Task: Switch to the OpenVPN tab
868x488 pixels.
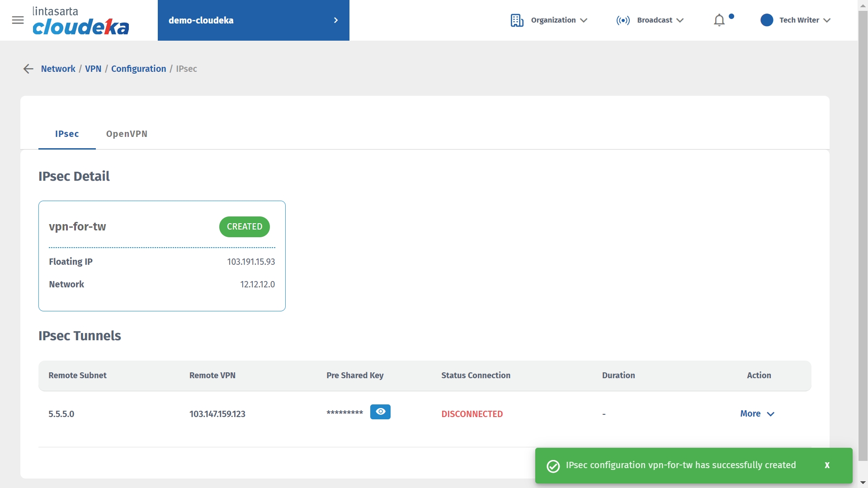Action: 127,134
